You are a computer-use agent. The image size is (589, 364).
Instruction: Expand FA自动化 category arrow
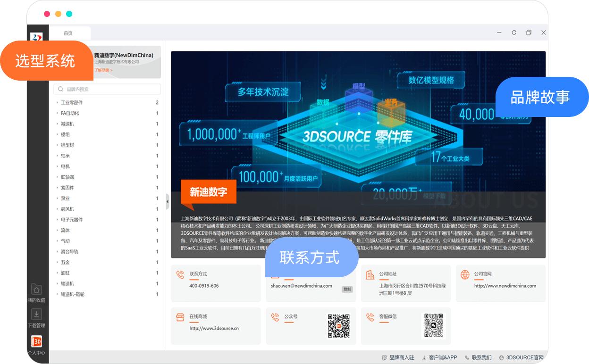pyautogui.click(x=57, y=113)
